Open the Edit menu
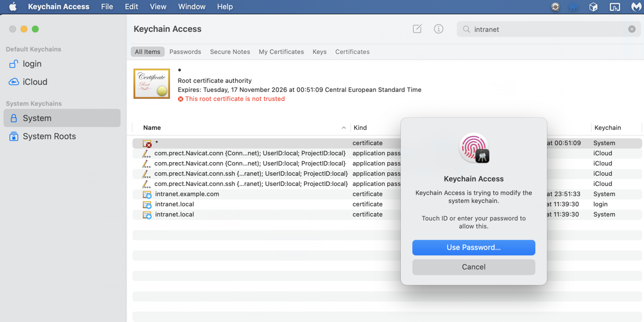Image resolution: width=644 pixels, height=322 pixels. [x=132, y=7]
